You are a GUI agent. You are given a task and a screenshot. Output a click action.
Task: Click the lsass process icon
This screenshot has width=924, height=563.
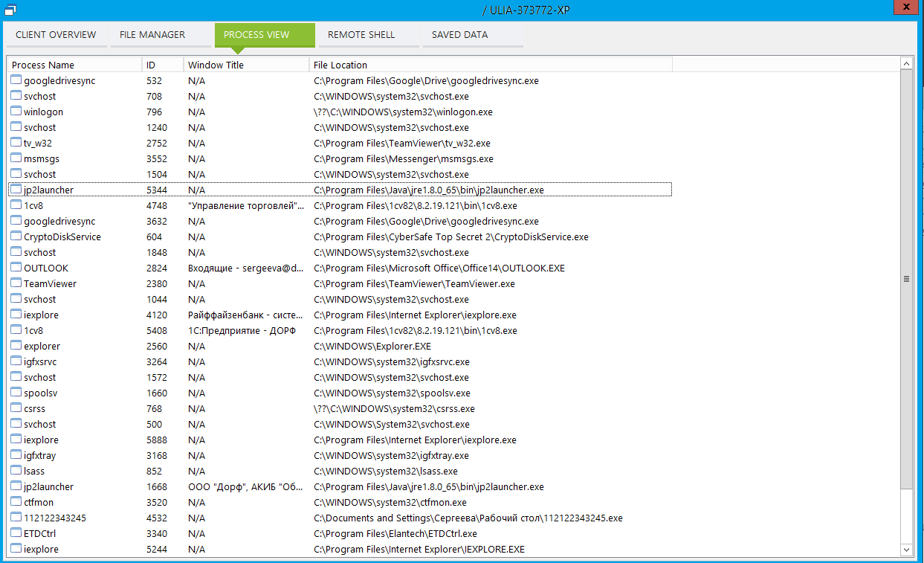pos(16,471)
